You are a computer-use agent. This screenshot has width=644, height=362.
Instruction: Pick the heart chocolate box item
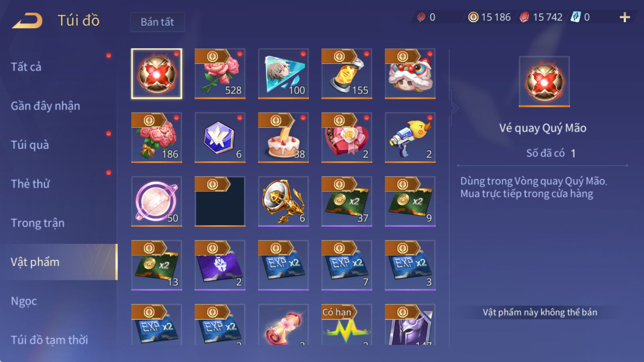pos(347,138)
